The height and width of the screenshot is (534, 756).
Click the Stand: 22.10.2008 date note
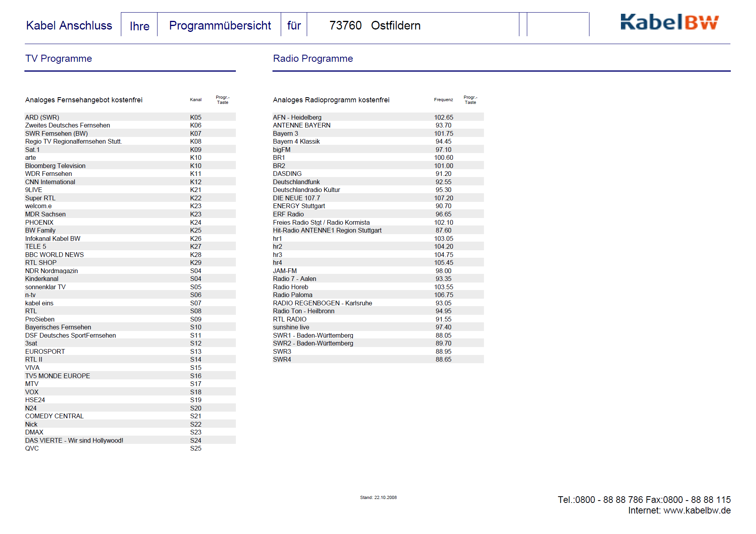tap(378, 497)
